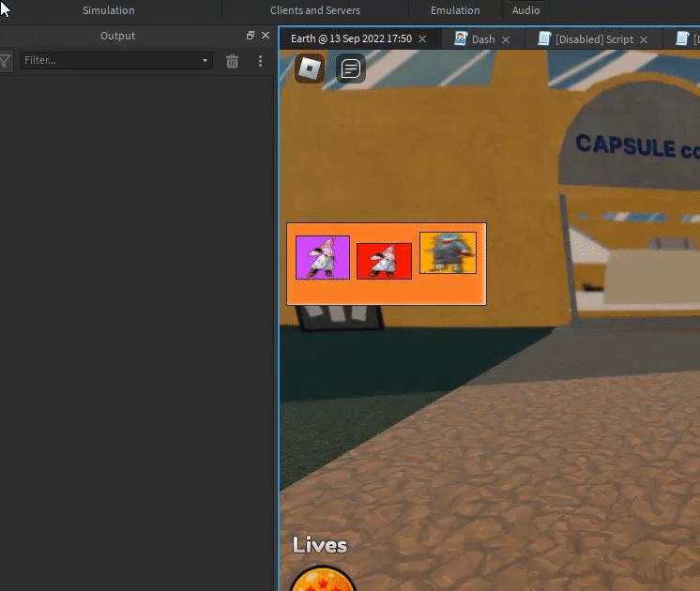Switch to the [Disabled] Script tab

click(594, 39)
